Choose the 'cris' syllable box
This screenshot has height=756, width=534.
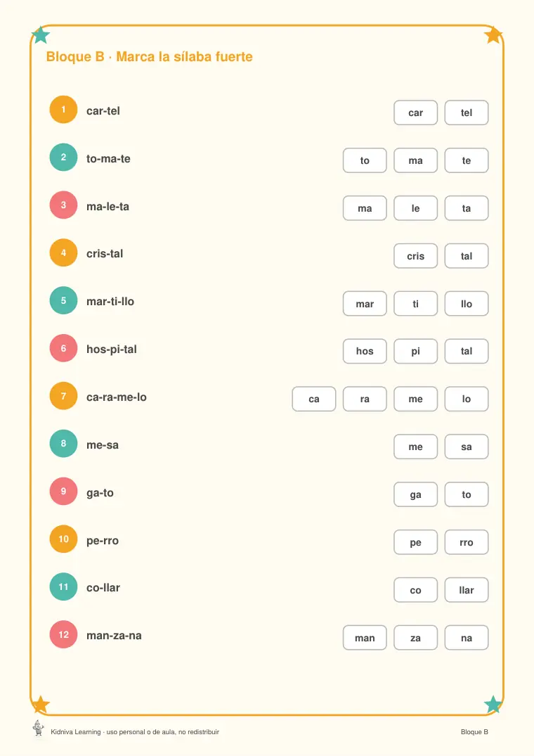(415, 256)
